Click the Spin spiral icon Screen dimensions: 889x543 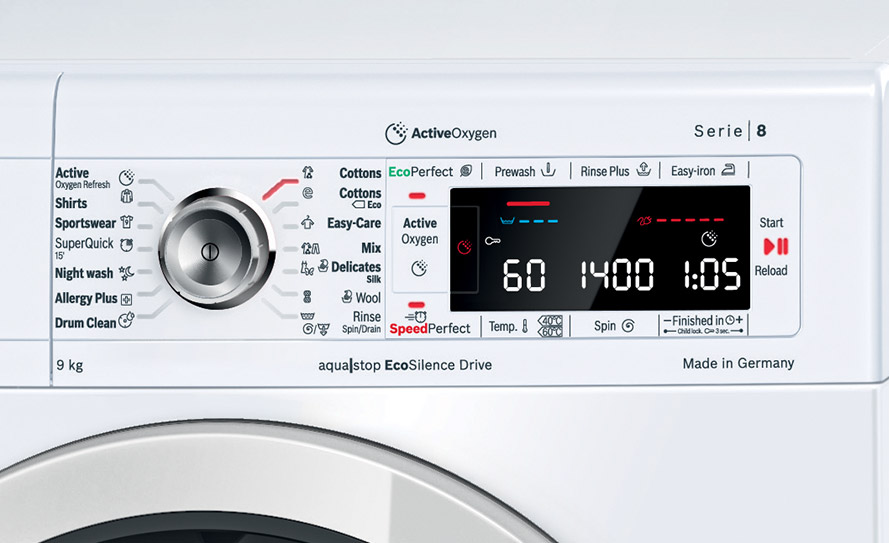click(x=628, y=326)
